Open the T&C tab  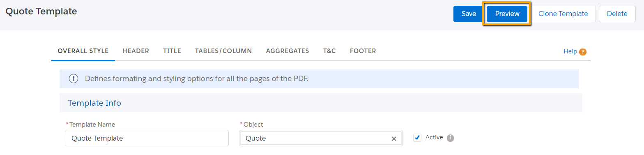click(x=329, y=51)
